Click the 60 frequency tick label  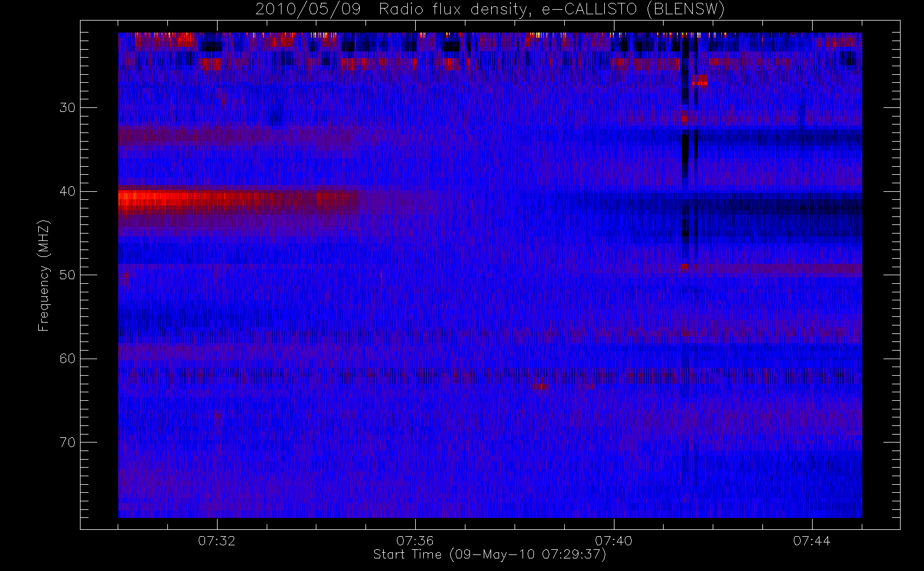(67, 359)
